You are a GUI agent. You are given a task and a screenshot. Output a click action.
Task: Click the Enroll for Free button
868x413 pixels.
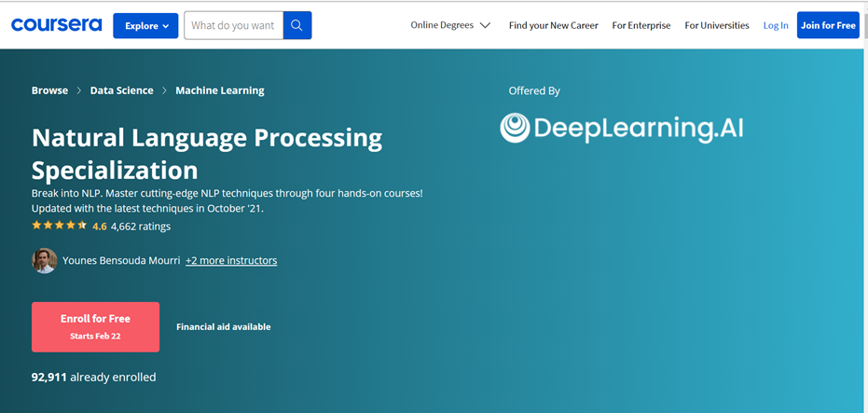(95, 326)
